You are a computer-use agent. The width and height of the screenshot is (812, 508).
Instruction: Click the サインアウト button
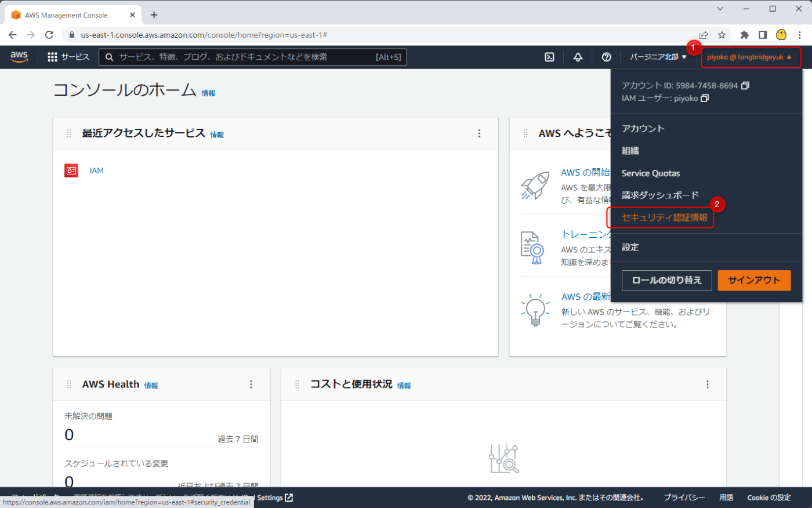coord(754,280)
